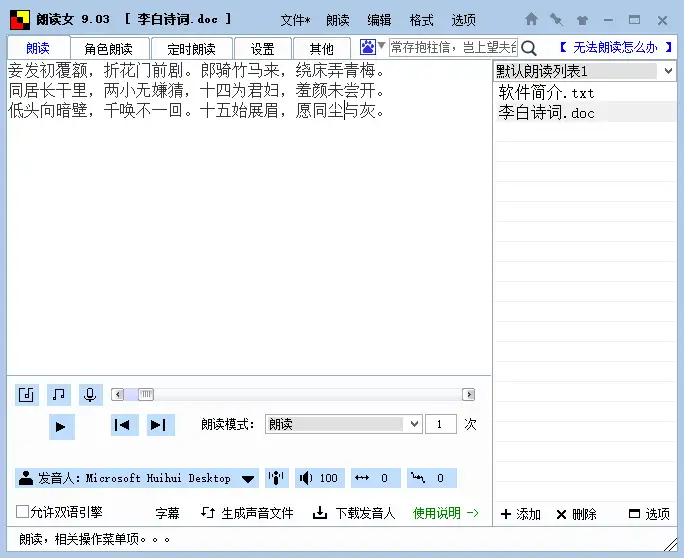
Task: Open the 发音人 Microsoft Huihui Desktop dropdown
Action: [x=137, y=478]
